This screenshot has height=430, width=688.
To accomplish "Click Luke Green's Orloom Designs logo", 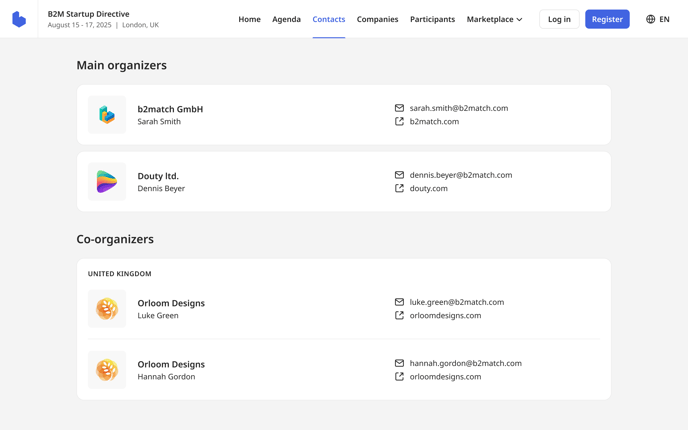I will pyautogui.click(x=107, y=309).
